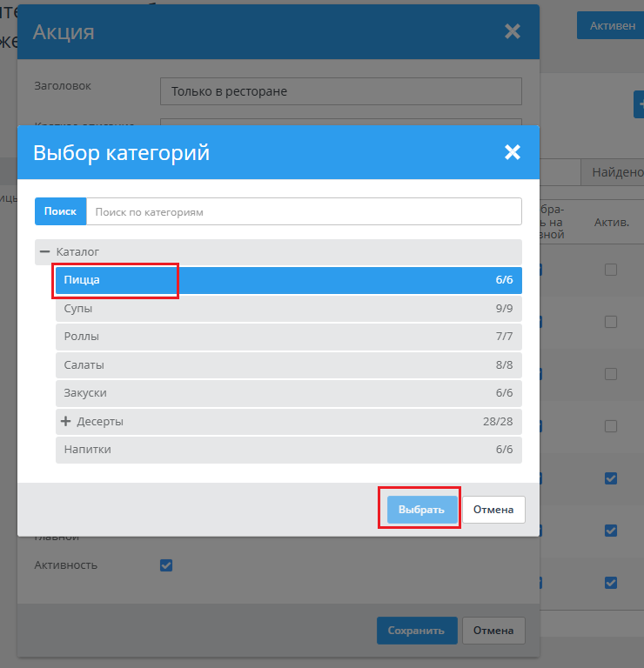This screenshot has width=644, height=668.
Task: Click Отмена in the Акция dialog
Action: click(493, 631)
